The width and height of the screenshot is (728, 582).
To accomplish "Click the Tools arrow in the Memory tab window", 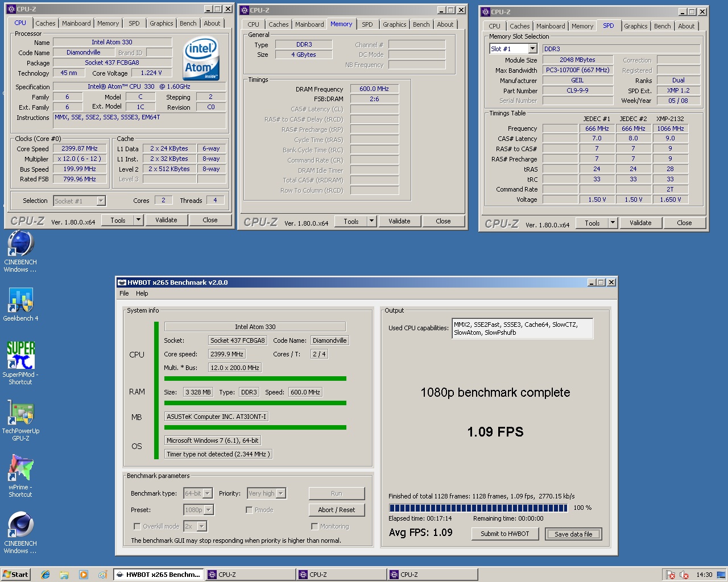I will [371, 221].
